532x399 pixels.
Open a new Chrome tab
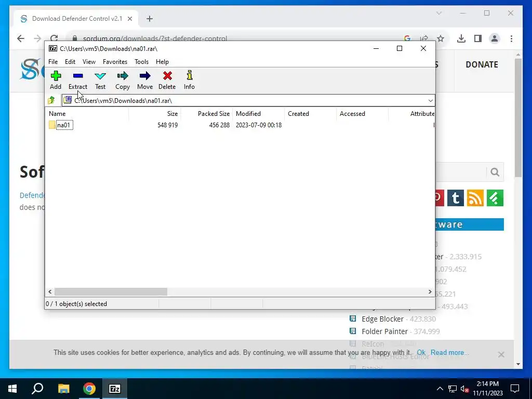coord(150,19)
